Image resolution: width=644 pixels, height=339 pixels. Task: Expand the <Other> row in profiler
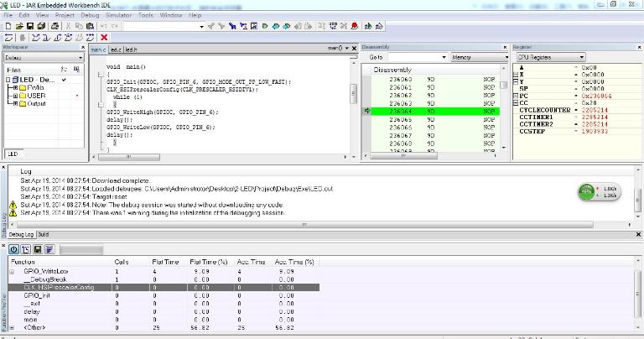(x=12, y=328)
